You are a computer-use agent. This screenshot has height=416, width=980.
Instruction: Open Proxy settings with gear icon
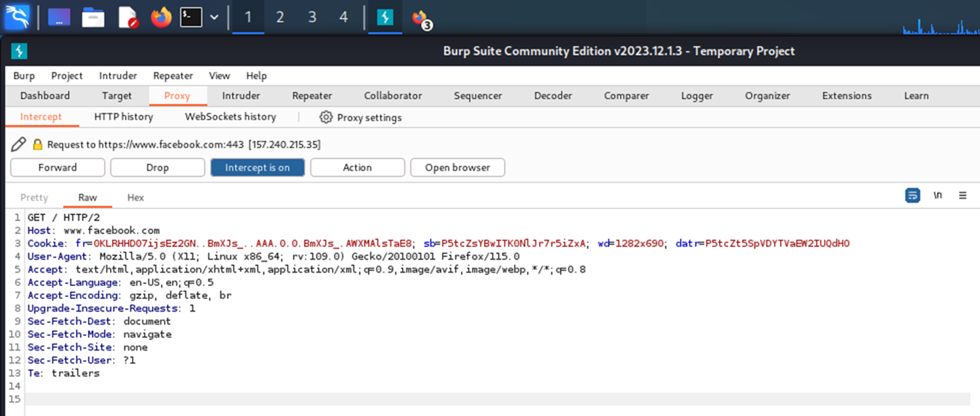point(361,117)
